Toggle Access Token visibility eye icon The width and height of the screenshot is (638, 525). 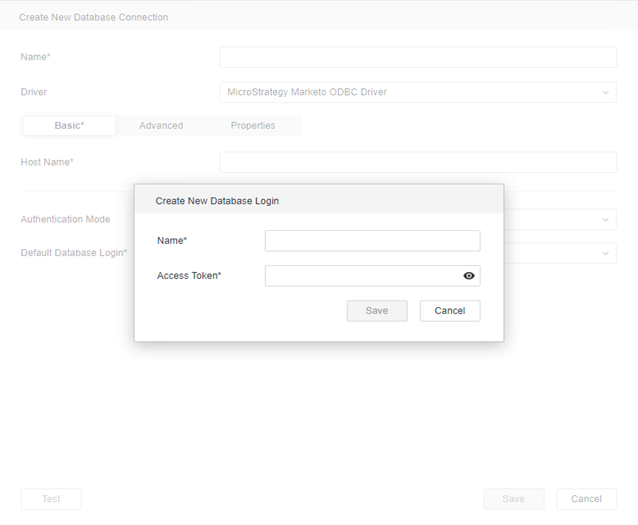point(468,276)
